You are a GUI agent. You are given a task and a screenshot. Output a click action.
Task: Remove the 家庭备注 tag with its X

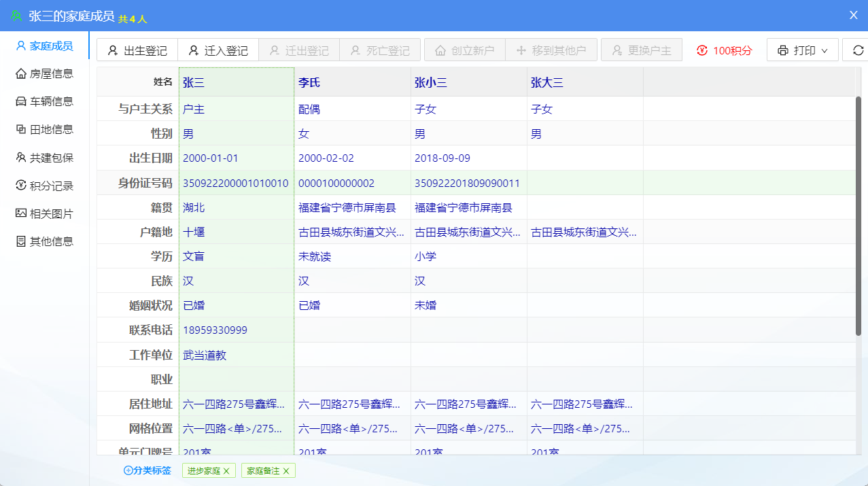point(286,471)
